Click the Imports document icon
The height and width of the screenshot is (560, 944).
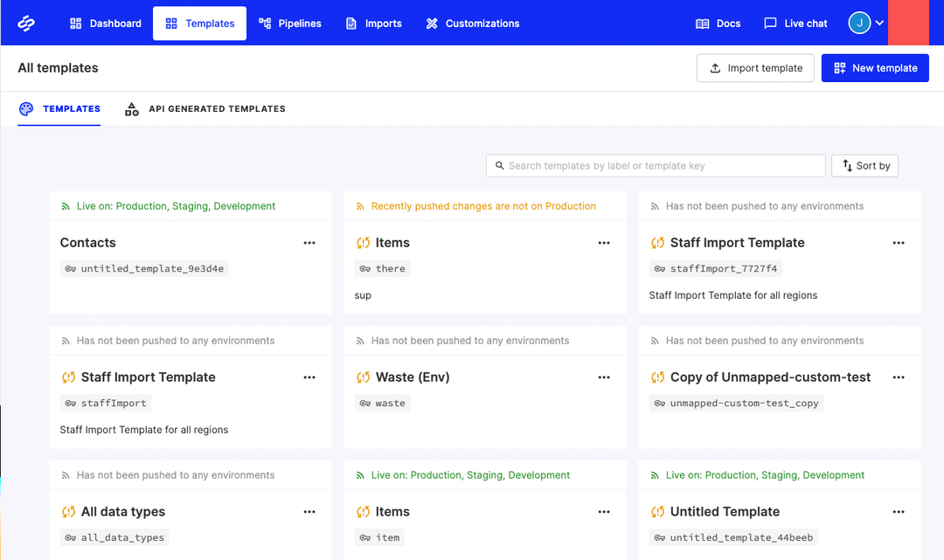click(350, 23)
